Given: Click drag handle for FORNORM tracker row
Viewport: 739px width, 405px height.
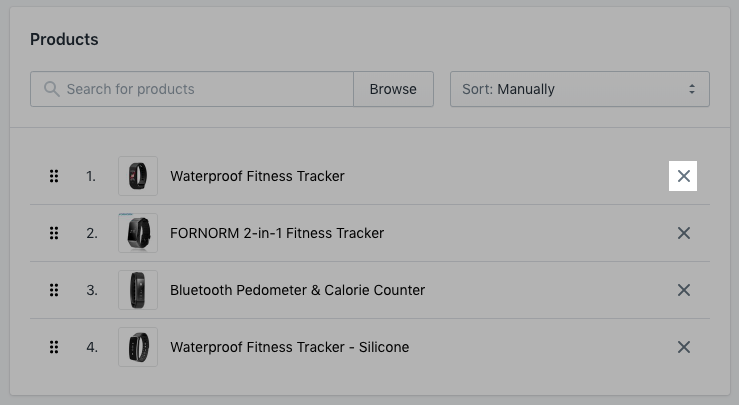Looking at the screenshot, I should (54, 233).
